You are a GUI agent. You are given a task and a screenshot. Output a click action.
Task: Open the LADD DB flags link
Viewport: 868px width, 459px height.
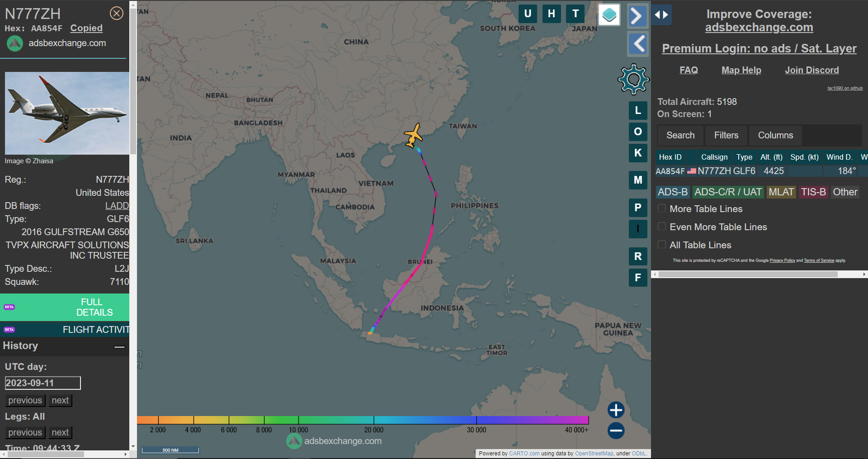pos(117,206)
